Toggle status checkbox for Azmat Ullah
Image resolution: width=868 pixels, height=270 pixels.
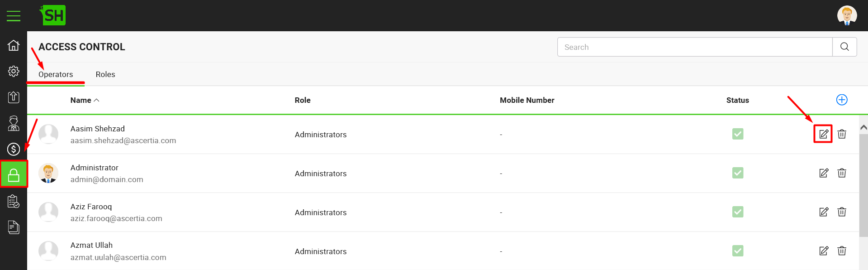[738, 251]
